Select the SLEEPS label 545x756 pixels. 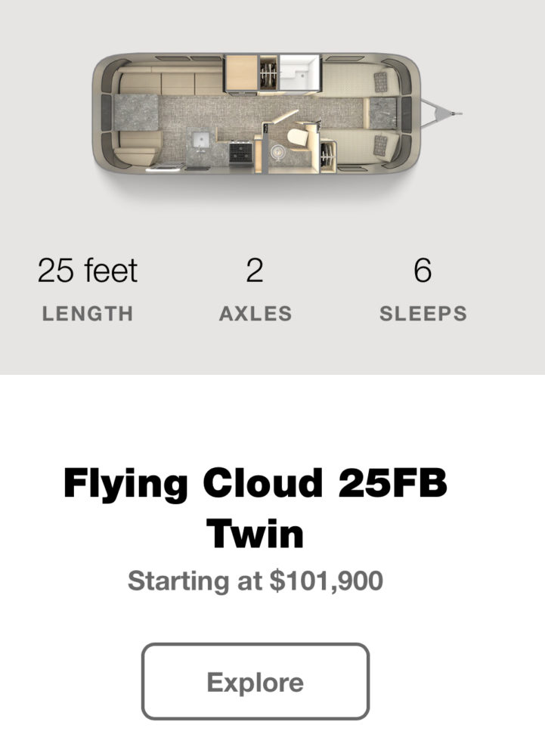click(x=423, y=314)
